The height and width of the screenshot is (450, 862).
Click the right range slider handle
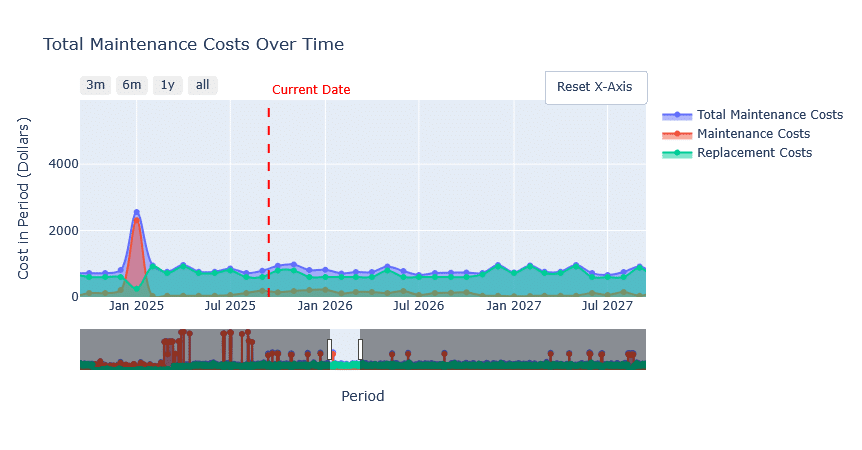pos(360,349)
